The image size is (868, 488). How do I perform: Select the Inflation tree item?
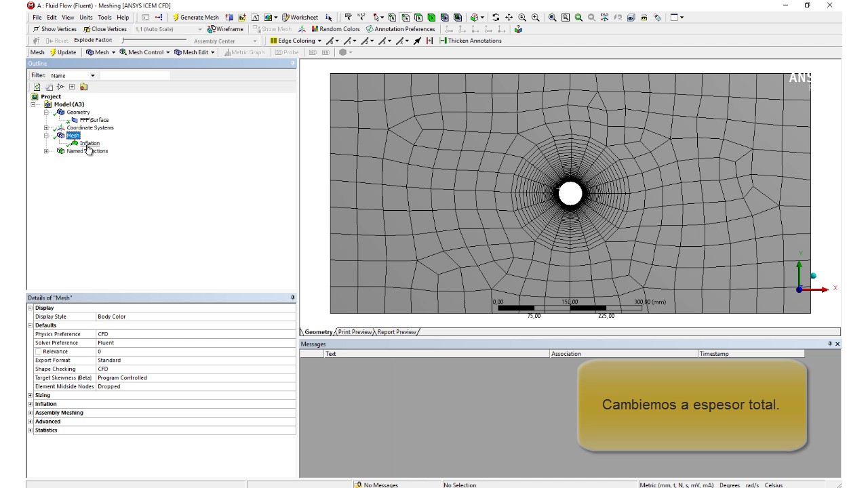[x=90, y=143]
